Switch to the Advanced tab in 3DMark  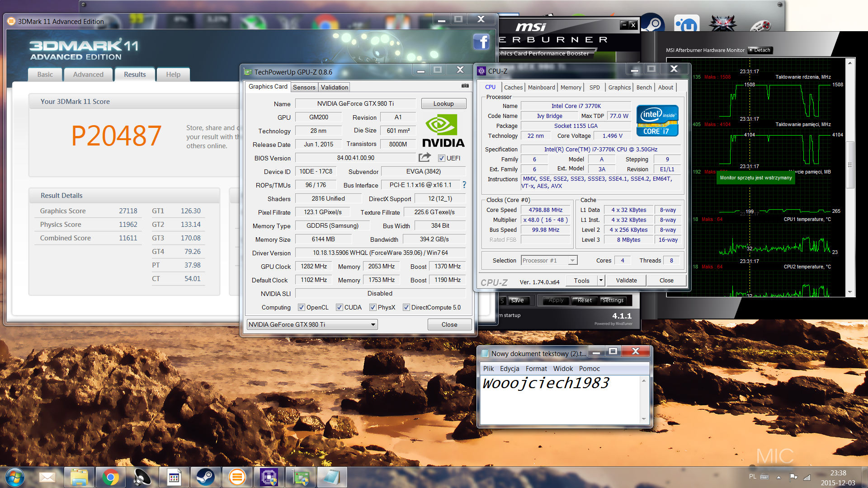pyautogui.click(x=88, y=75)
